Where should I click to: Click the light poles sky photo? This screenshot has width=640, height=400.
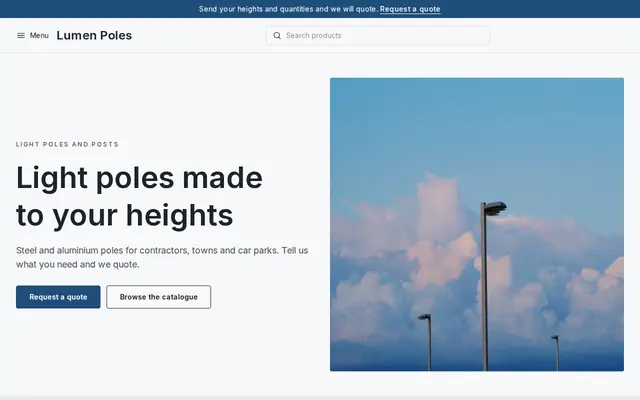pos(477,224)
